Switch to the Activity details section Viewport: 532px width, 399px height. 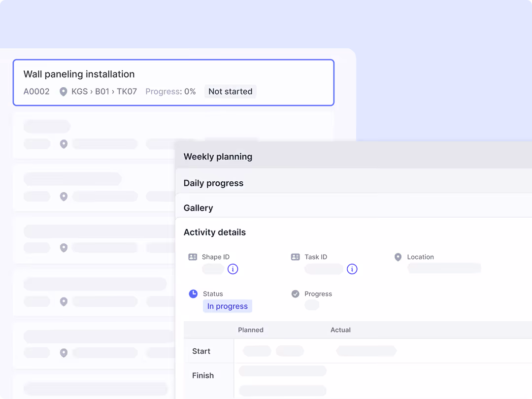coord(214,232)
